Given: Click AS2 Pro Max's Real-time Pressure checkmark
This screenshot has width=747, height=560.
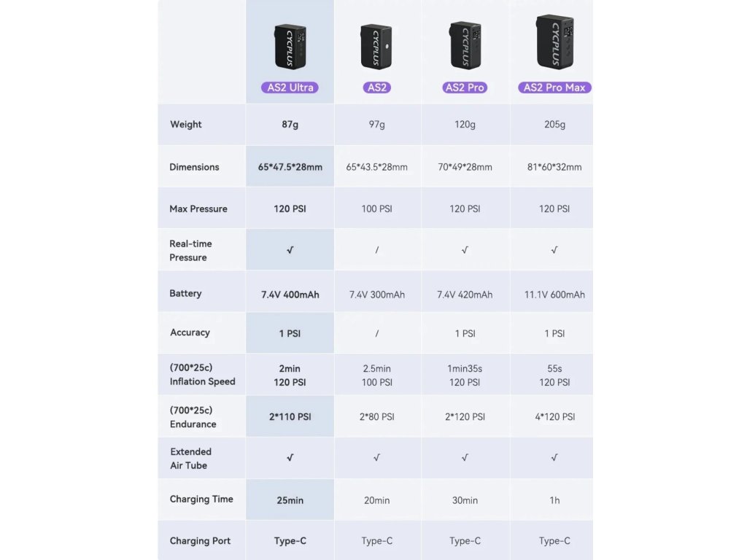Looking at the screenshot, I should coord(554,250).
